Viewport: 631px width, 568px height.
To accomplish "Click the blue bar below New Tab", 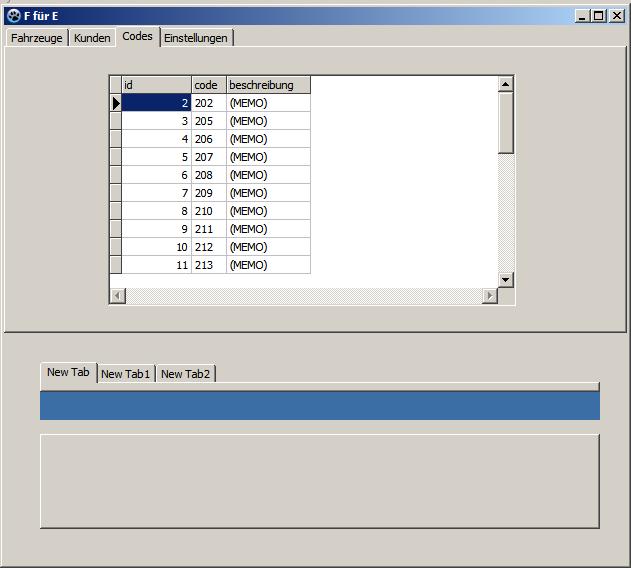I will coord(319,406).
